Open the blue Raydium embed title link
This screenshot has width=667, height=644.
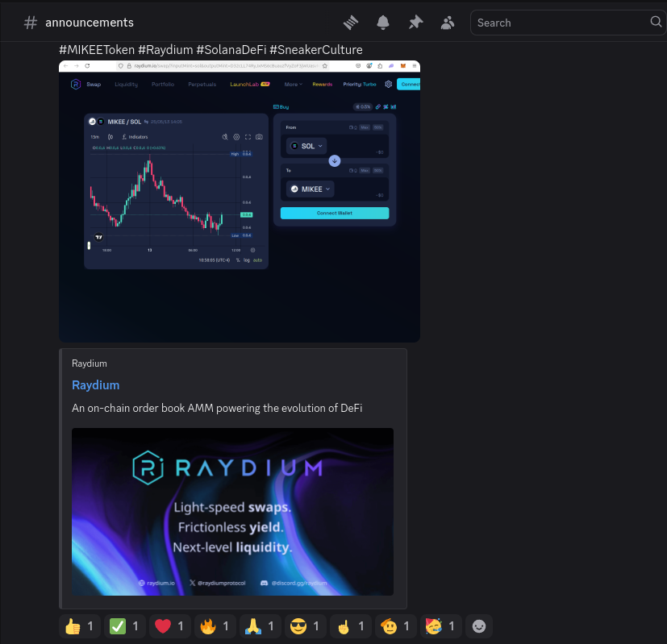[x=96, y=385]
